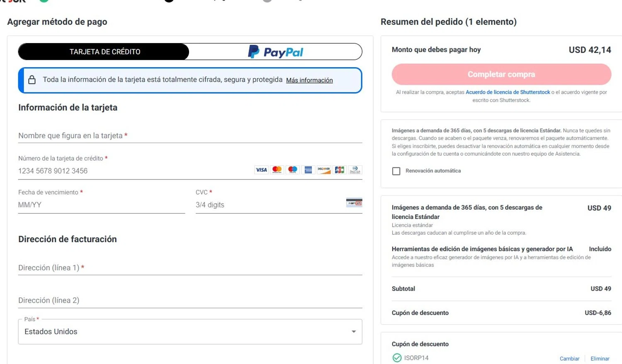The height and width of the screenshot is (364, 622).
Task: Click the Visa card icon
Action: [x=261, y=170]
